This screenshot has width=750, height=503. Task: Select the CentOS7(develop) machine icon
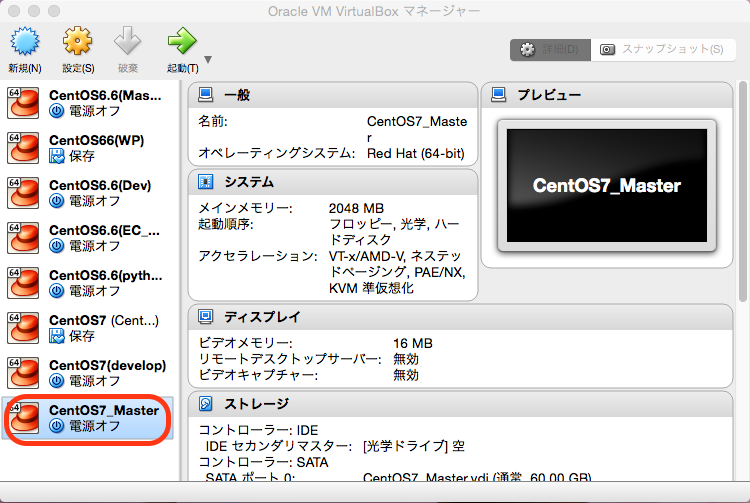(x=23, y=372)
